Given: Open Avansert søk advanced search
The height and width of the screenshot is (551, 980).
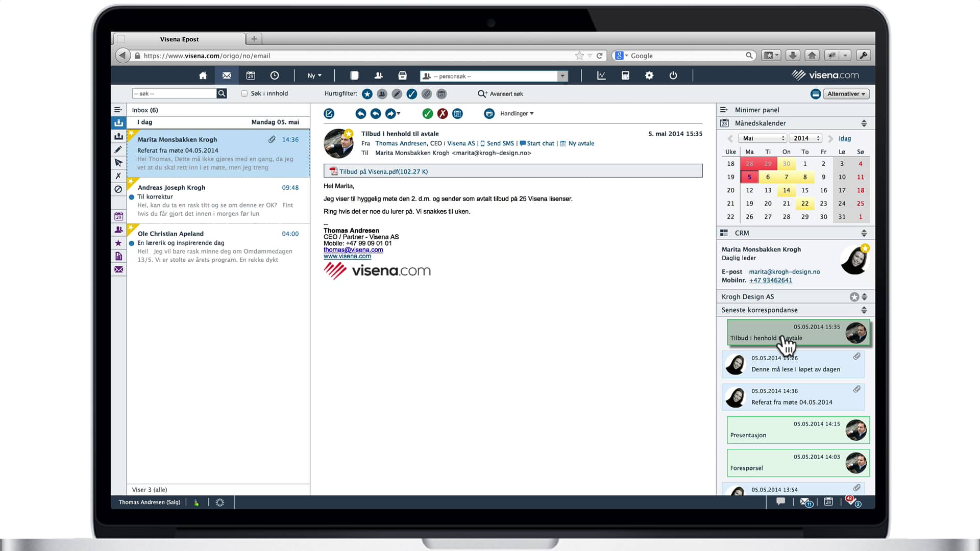Looking at the screenshot, I should point(500,94).
